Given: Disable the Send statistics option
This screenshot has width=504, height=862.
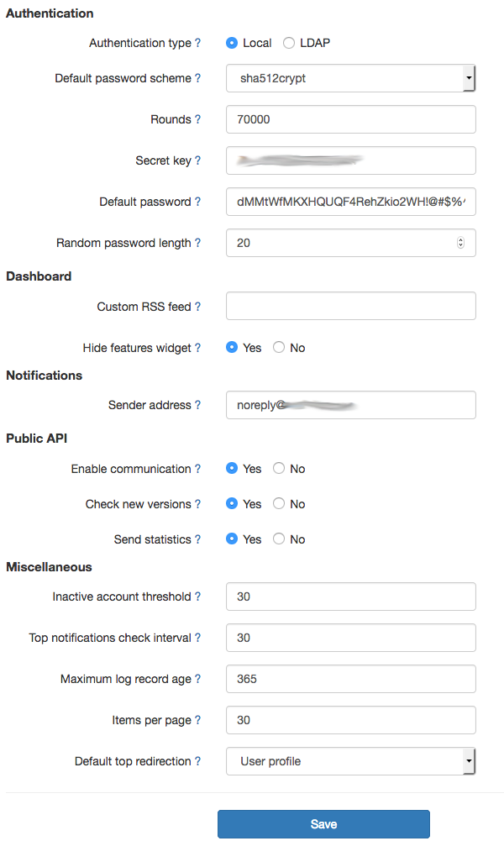Looking at the screenshot, I should (278, 539).
